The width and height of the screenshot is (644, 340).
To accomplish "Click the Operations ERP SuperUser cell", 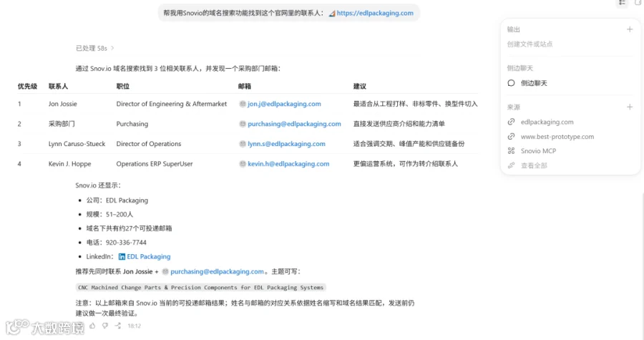I will [x=155, y=164].
